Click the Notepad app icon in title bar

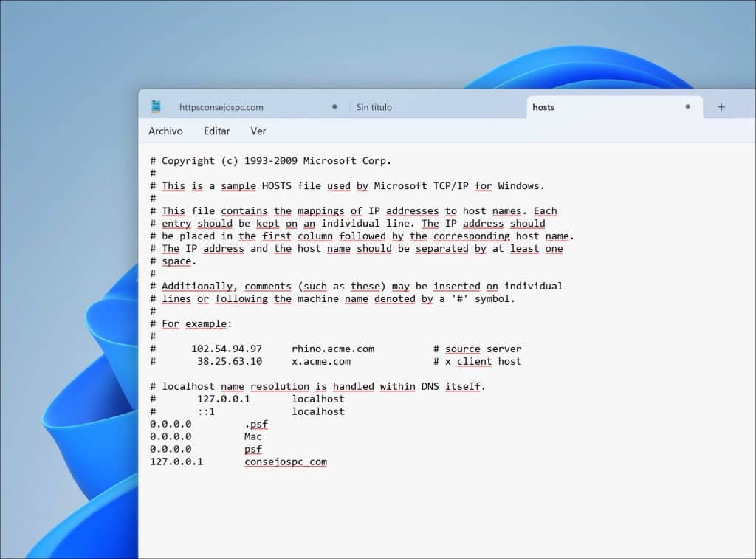click(x=156, y=106)
